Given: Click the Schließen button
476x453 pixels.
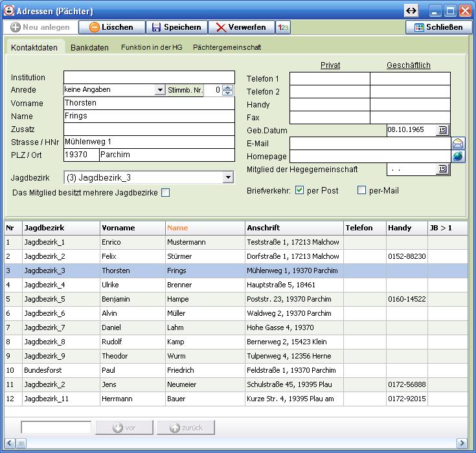Looking at the screenshot, I should coord(438,27).
